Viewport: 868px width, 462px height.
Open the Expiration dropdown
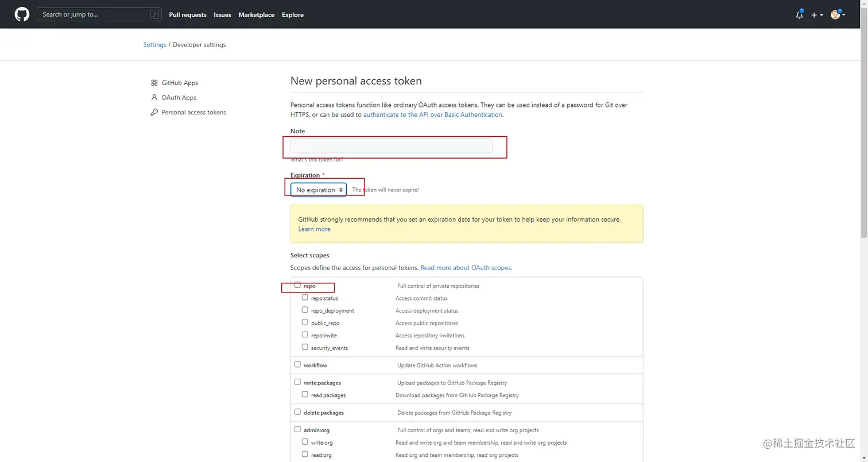pos(319,190)
